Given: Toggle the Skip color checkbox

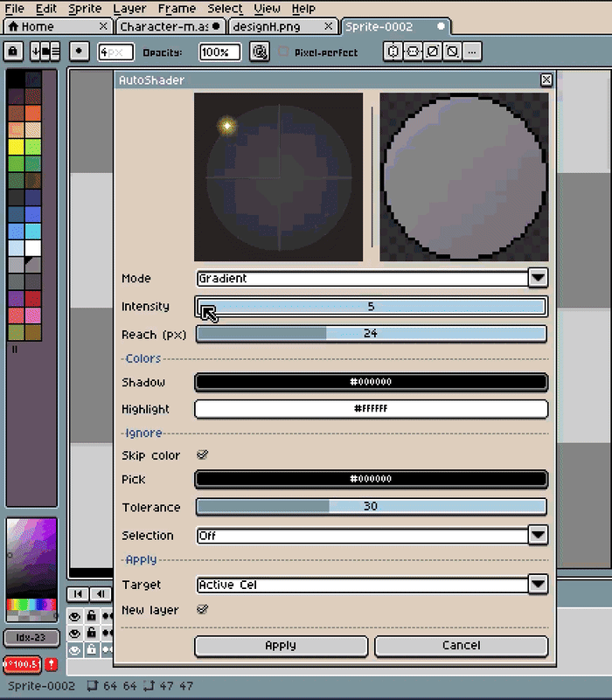Looking at the screenshot, I should tap(202, 455).
